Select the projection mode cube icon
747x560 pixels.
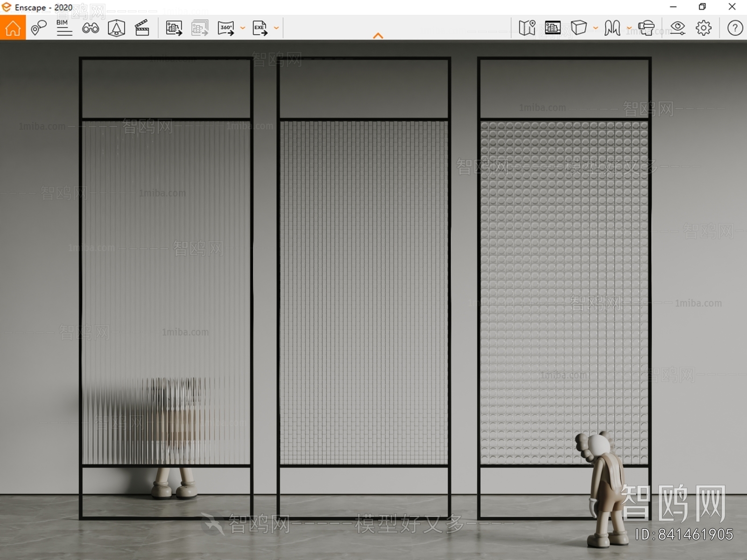point(579,28)
